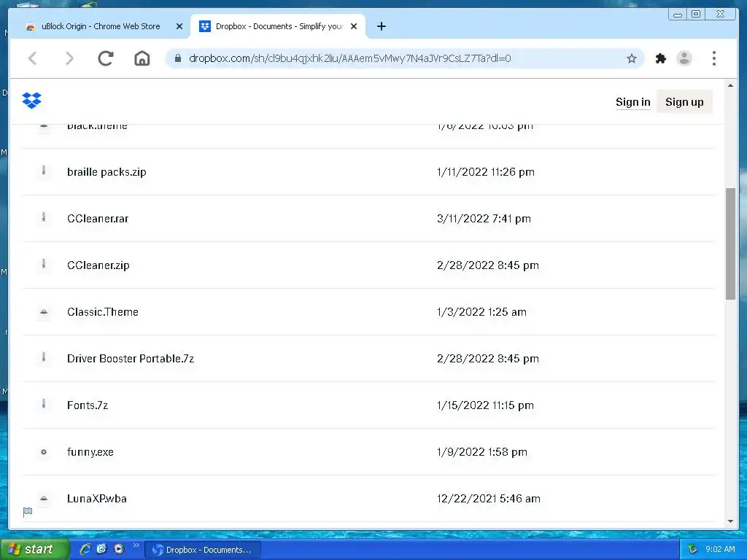Image resolution: width=747 pixels, height=560 pixels.
Task: Click the date 1/9/2022 1:58 pm
Action: [481, 452]
